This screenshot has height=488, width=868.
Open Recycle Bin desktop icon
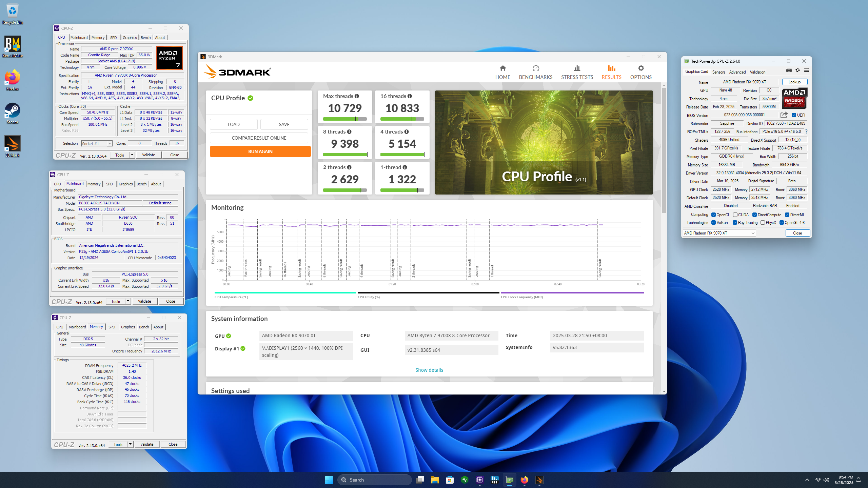(x=13, y=14)
